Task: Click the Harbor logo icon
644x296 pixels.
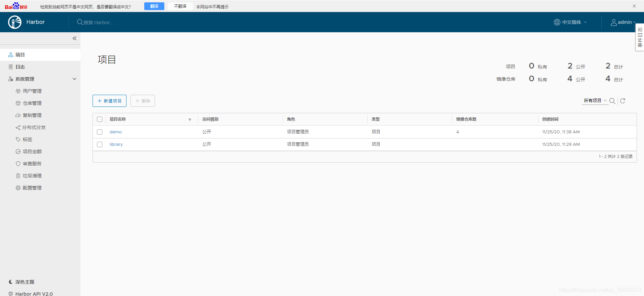Action: pos(15,22)
